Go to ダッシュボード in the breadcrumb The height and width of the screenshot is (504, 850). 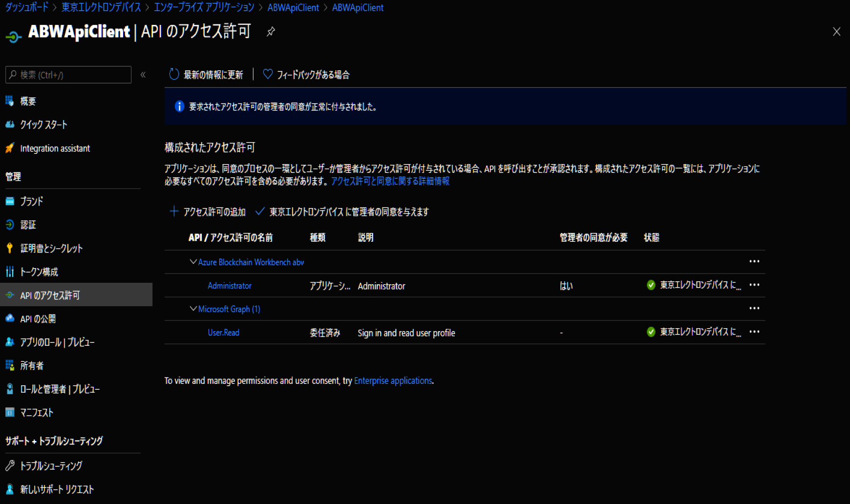(27, 7)
